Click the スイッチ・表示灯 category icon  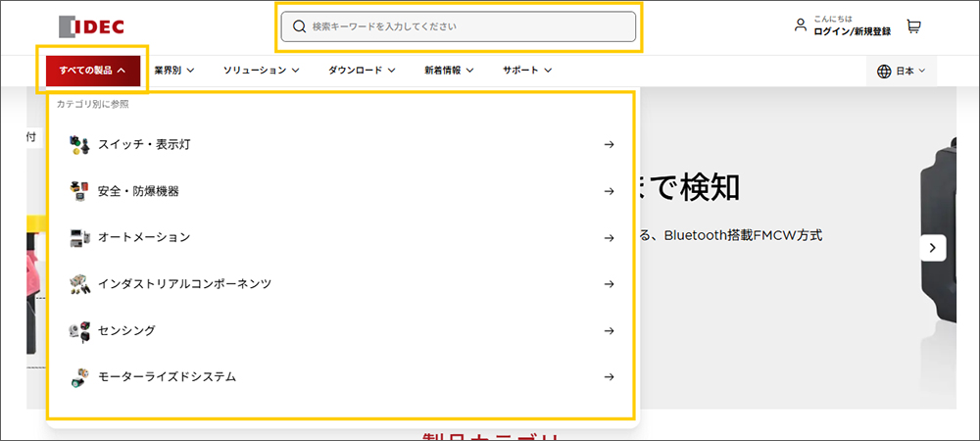79,145
